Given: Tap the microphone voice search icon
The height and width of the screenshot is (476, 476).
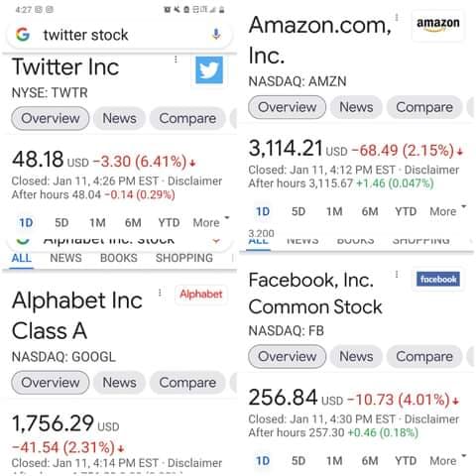Looking at the screenshot, I should (216, 34).
